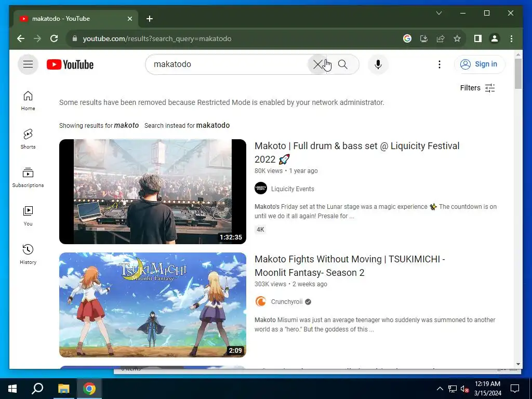Open the Windows Start menu

click(x=12, y=389)
